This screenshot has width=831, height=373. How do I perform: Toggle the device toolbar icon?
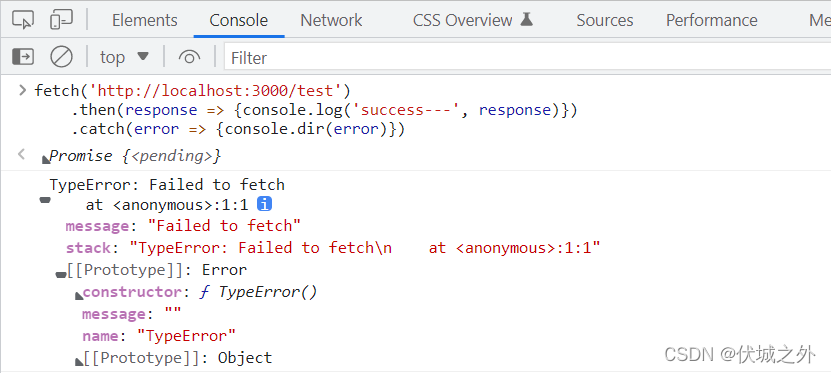[x=61, y=20]
